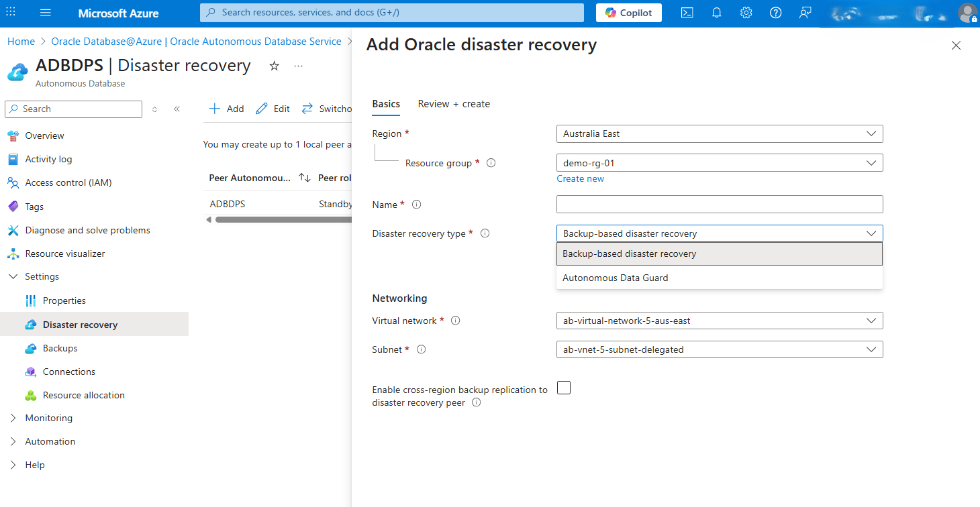Open the notifications bell

tap(716, 12)
